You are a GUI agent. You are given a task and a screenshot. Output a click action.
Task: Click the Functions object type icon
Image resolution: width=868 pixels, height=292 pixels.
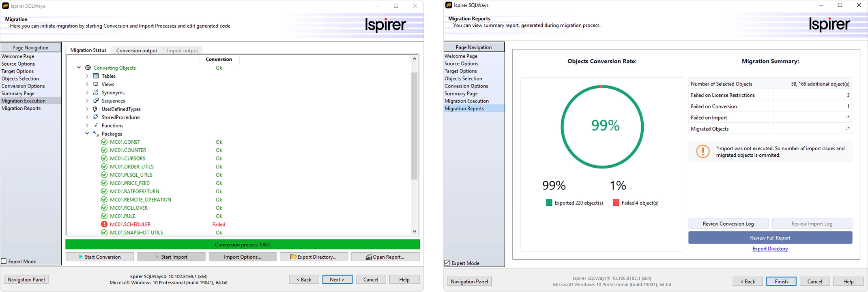[96, 126]
